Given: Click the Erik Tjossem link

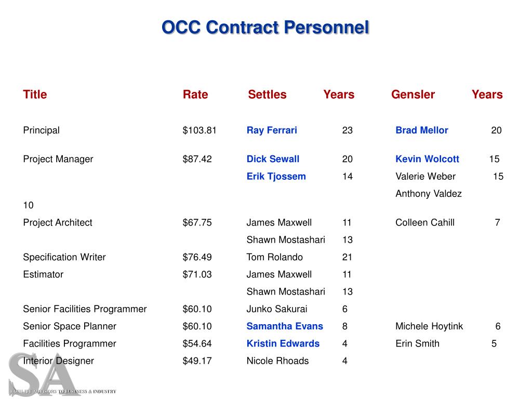Looking at the screenshot, I should 276,177.
